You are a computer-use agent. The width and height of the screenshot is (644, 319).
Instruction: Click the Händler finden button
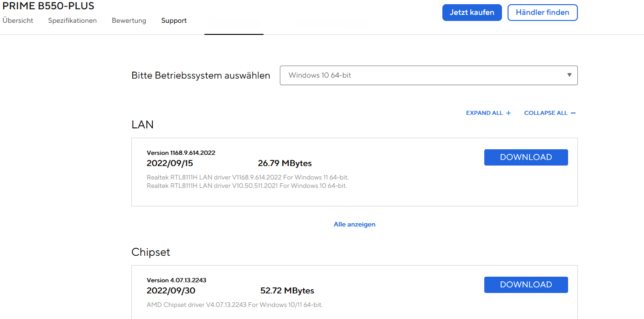pyautogui.click(x=542, y=13)
